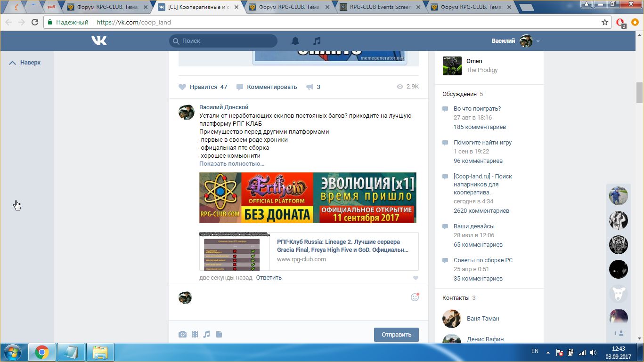Like Василий Донской's comment heart icon
The width and height of the screenshot is (644, 362).
point(416,278)
